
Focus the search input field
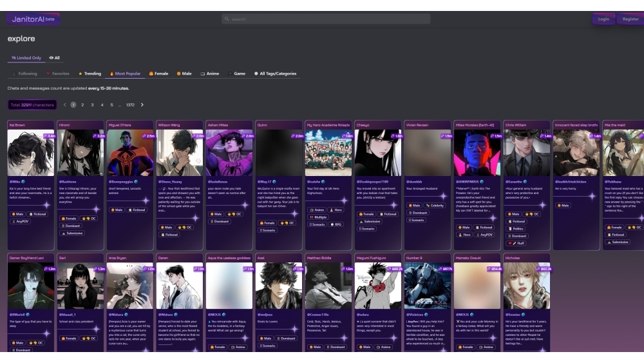pos(328,19)
